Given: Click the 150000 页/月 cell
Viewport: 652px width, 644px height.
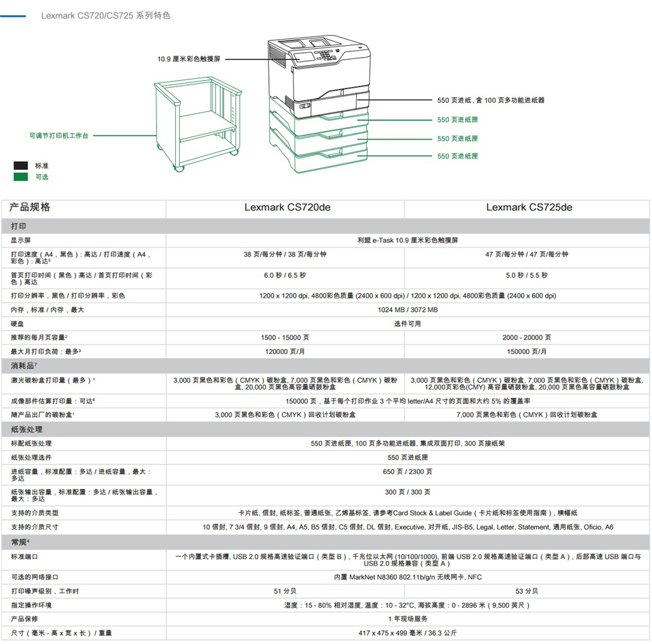Looking at the screenshot, I should (526, 352).
